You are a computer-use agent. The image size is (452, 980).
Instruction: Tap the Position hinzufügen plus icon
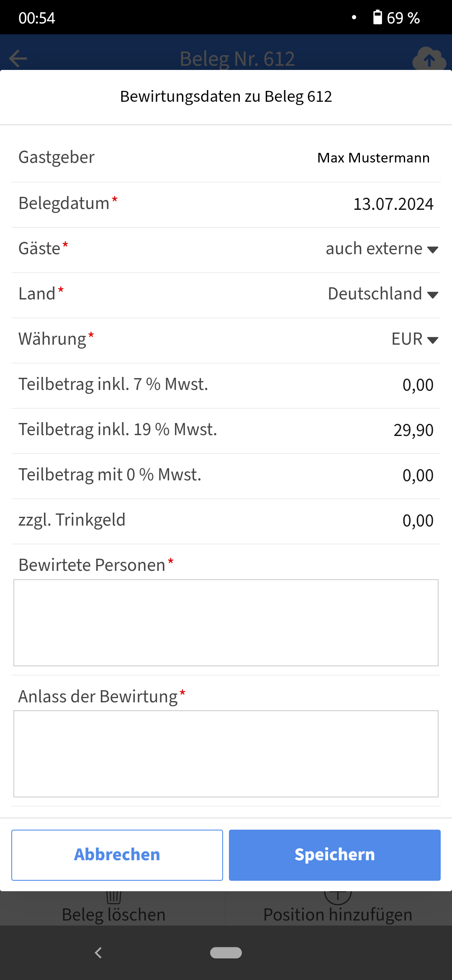(x=338, y=896)
